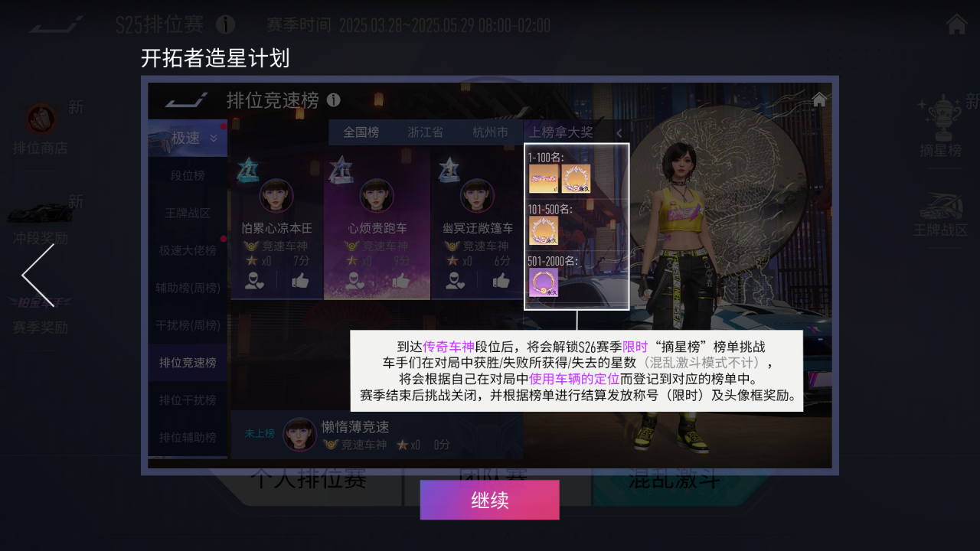Switch to the 全国榜 tab

pos(361,132)
